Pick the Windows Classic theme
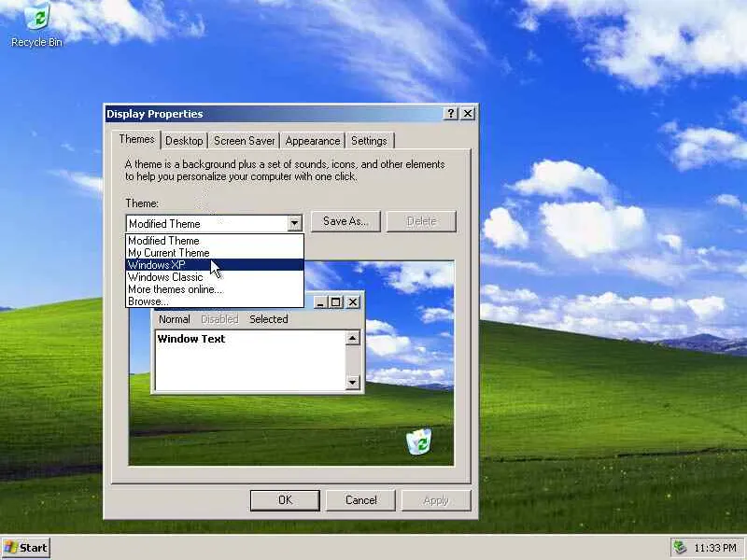The width and height of the screenshot is (747, 560). point(215,277)
